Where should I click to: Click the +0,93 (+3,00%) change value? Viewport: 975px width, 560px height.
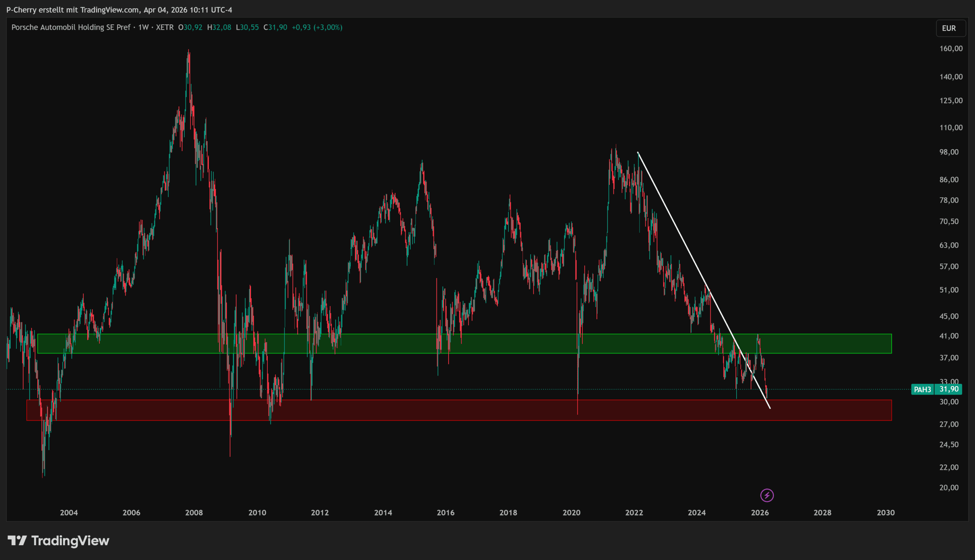317,27
